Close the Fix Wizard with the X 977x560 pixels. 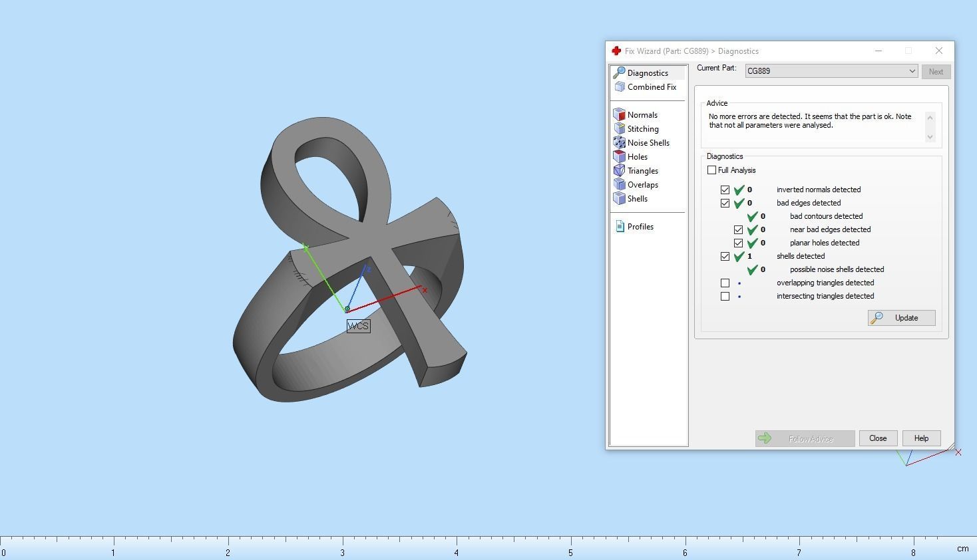938,51
